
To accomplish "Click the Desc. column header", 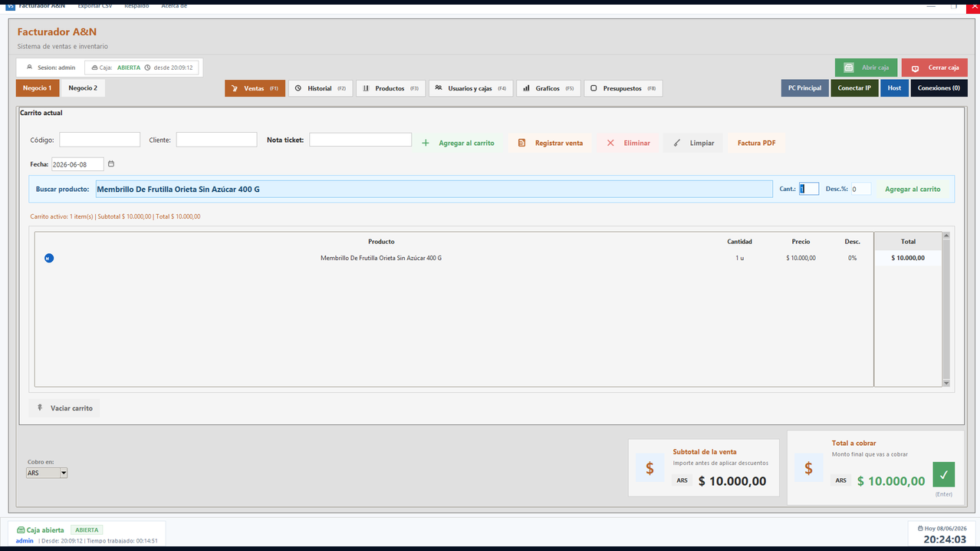I will (853, 242).
